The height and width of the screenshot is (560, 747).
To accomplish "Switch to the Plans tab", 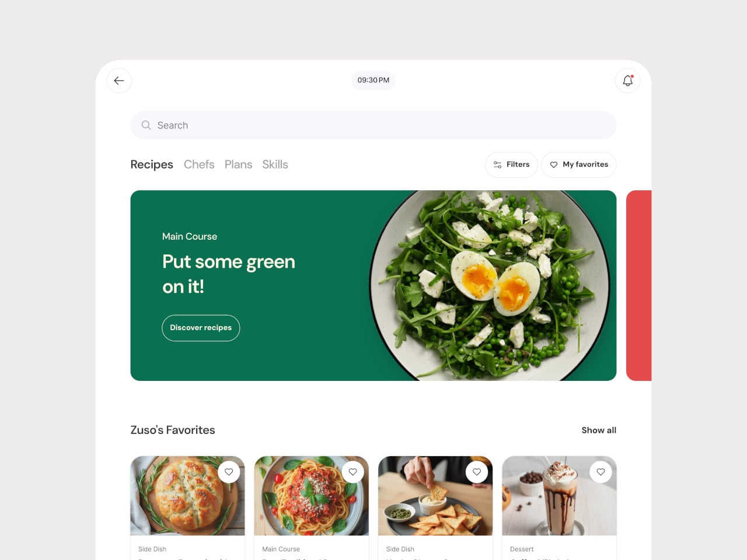I will (x=238, y=164).
